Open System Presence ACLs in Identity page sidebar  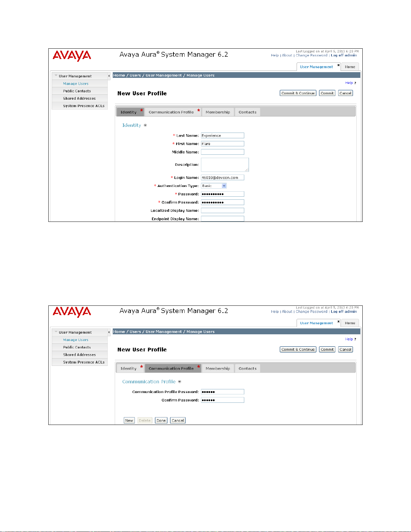pyautogui.click(x=84, y=106)
